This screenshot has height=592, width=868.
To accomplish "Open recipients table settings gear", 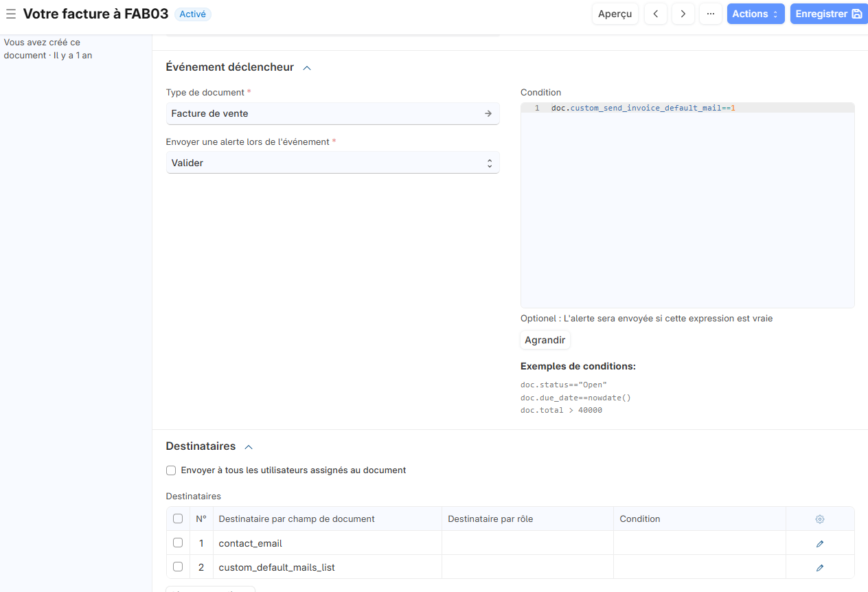I will 819,519.
